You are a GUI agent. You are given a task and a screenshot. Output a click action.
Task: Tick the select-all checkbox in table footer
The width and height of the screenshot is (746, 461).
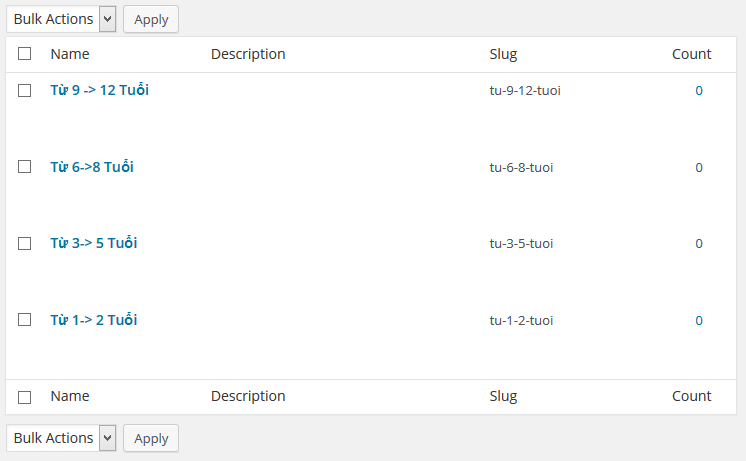(x=25, y=397)
